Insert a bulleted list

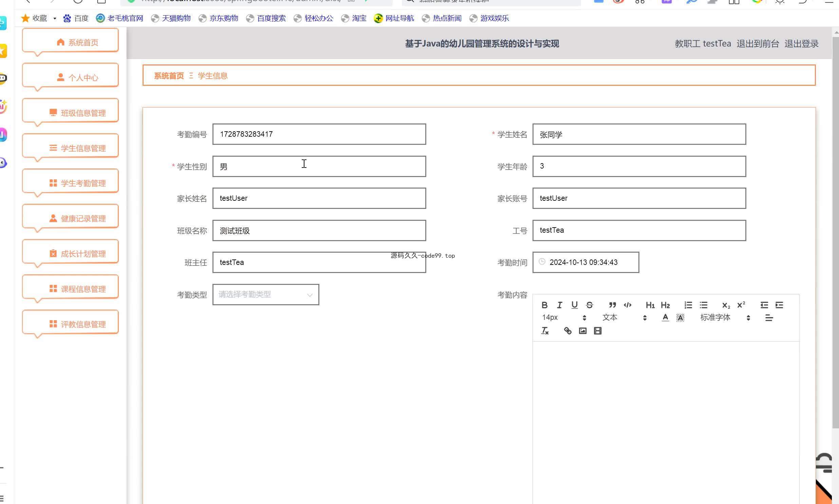704,305
